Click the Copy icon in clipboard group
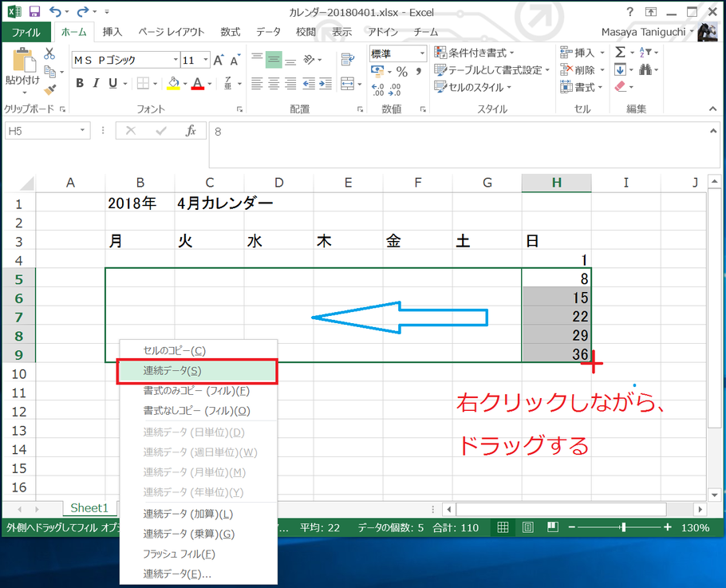Image resolution: width=726 pixels, height=588 pixels. tap(49, 71)
